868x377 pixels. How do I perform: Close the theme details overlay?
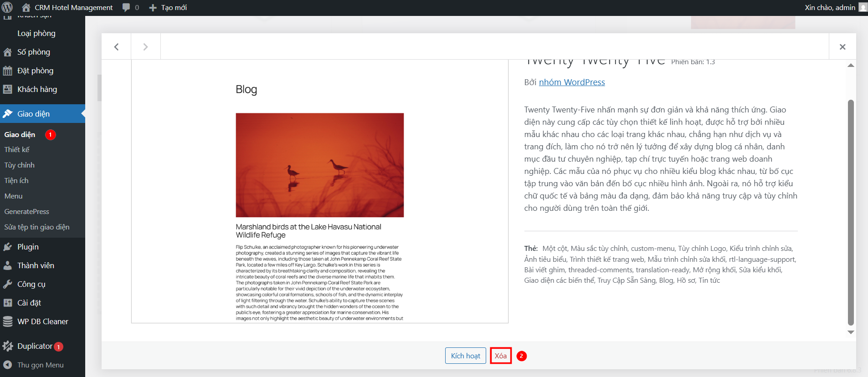tap(842, 46)
